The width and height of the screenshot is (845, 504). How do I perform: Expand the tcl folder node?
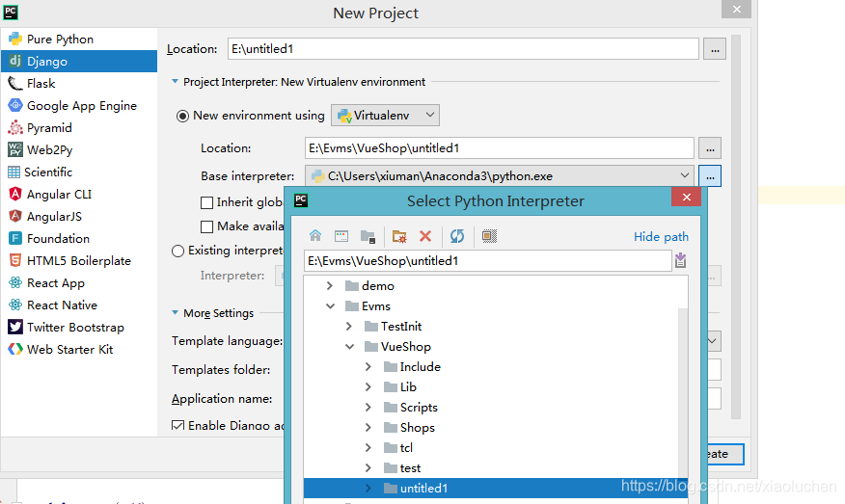pyautogui.click(x=368, y=447)
